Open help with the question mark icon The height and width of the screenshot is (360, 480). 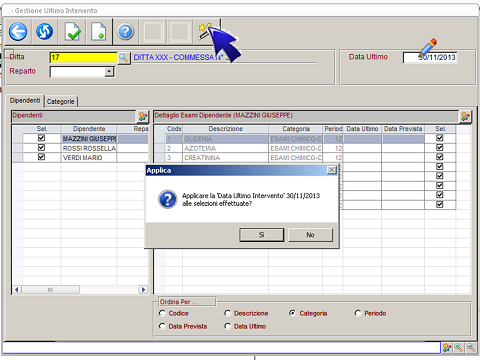coord(125,32)
